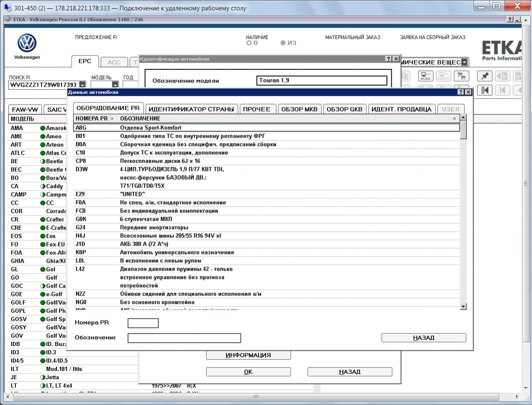Open the ПРОЧЕЕ tab
532x405 pixels.
pos(257,109)
